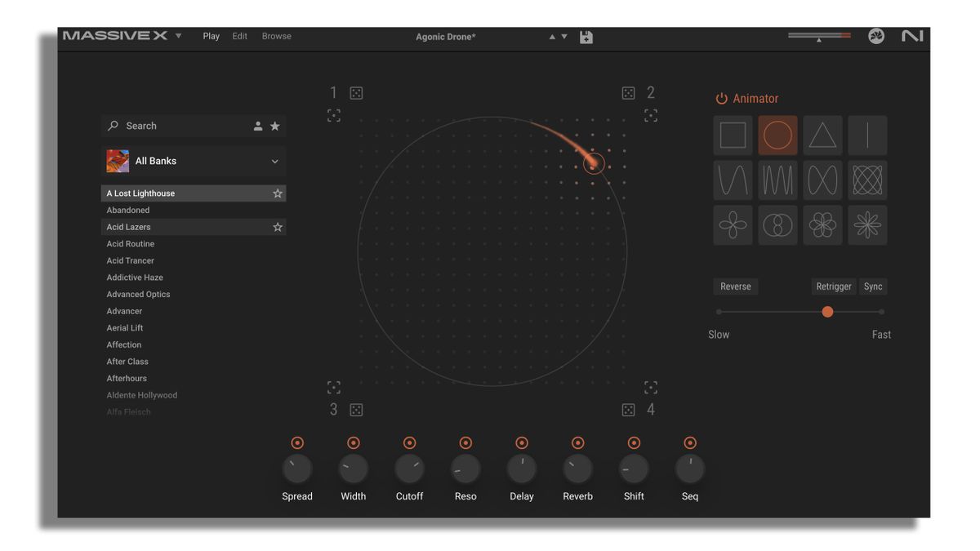This screenshot has height=551, width=980.
Task: Toggle the Reso macro assignment indicator
Action: [465, 442]
